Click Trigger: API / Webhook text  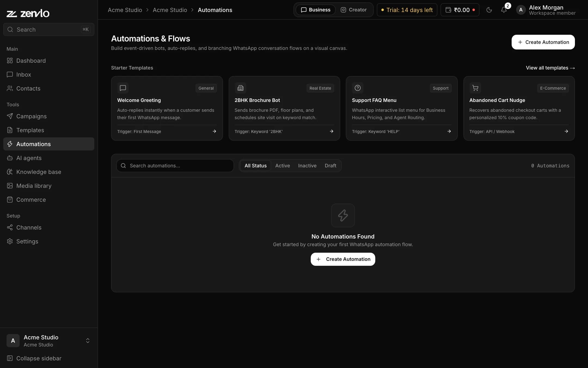click(x=492, y=131)
